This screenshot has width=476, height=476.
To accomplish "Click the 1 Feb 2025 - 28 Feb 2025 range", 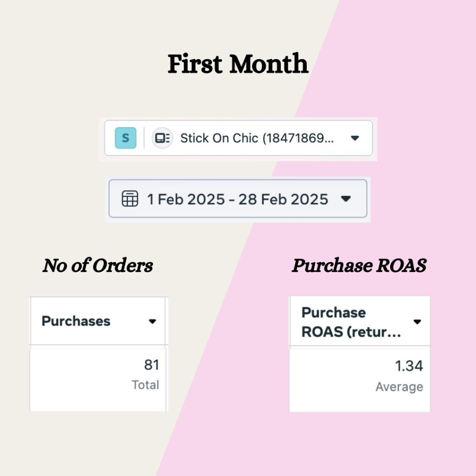I will point(238,199).
